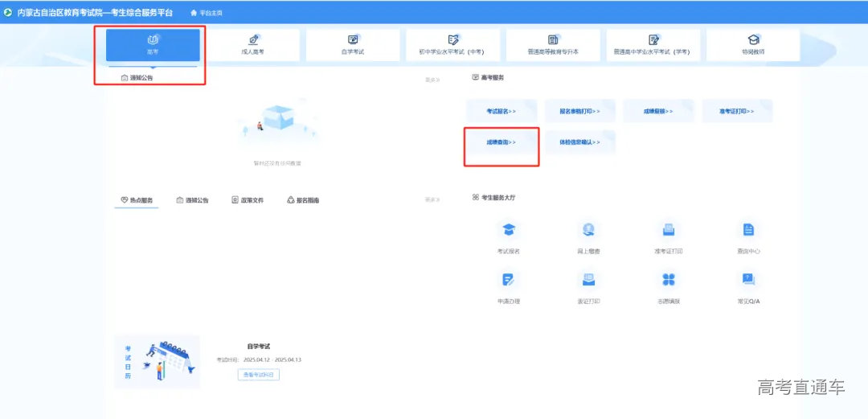Click the 学考 notepad icon
This screenshot has width=868, height=419.
[x=653, y=40]
